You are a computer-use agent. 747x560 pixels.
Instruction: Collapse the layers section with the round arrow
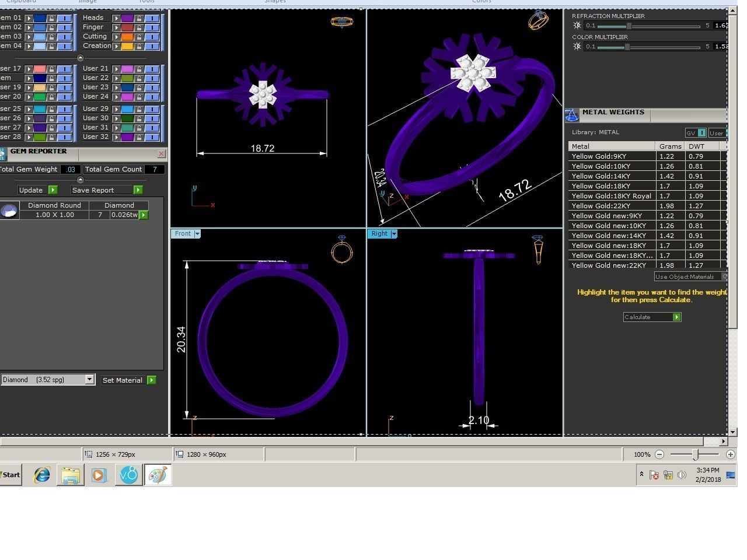click(81, 58)
